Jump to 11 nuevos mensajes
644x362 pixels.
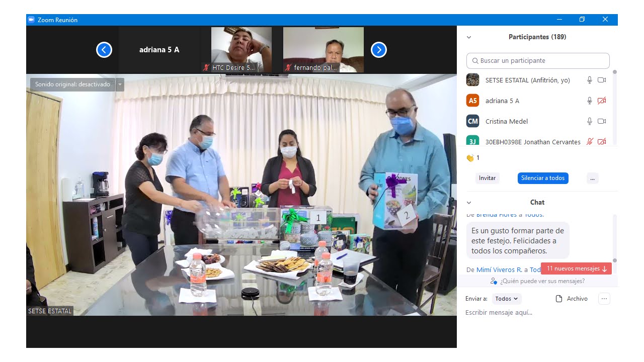click(x=577, y=268)
